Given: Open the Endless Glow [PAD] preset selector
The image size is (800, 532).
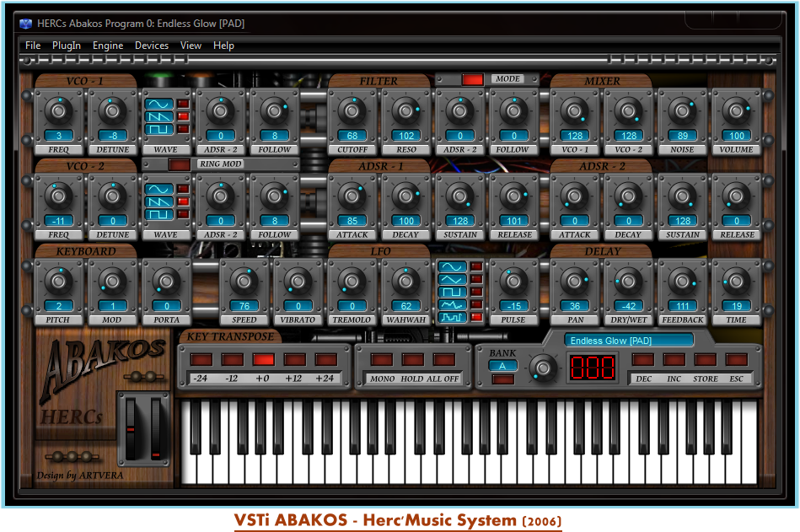Looking at the screenshot, I should pyautogui.click(x=629, y=341).
